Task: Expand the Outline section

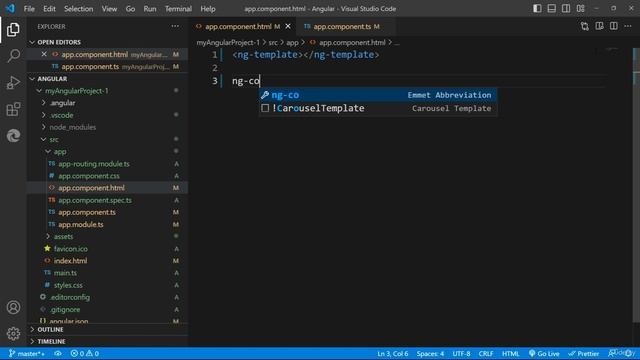Action: coord(108,329)
